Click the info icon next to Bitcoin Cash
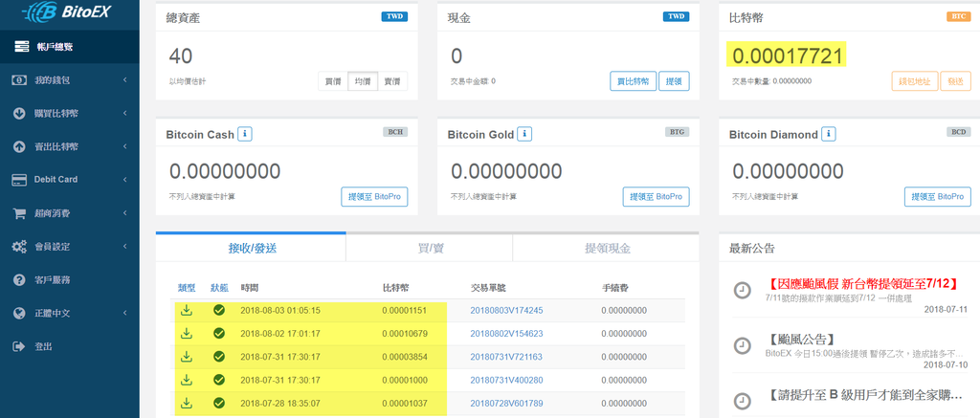 click(245, 134)
